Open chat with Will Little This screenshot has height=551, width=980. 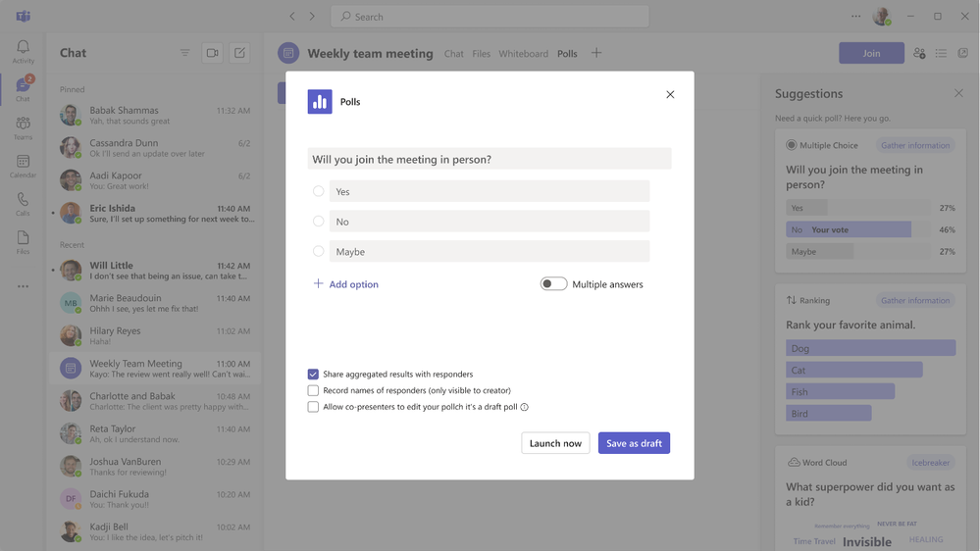click(x=155, y=270)
